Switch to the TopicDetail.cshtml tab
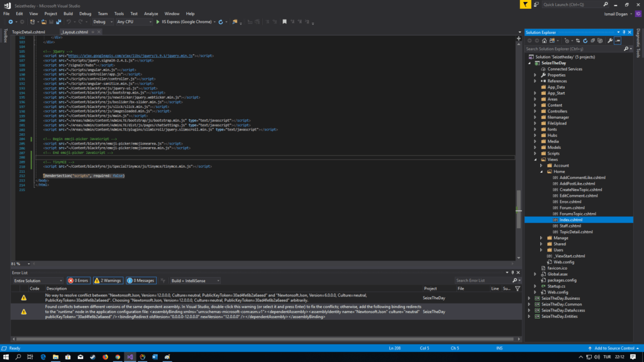 28,32
